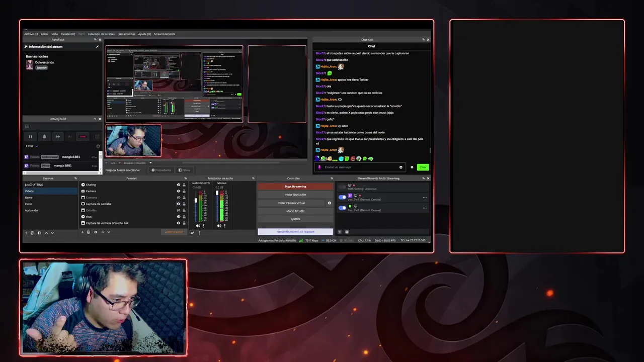Open preview scaling dropdown arrow
644x362 pixels.
150,163
